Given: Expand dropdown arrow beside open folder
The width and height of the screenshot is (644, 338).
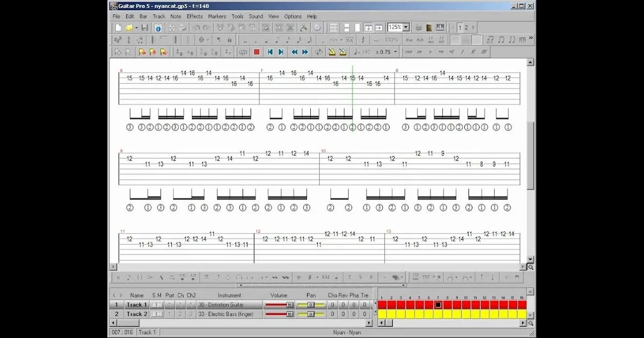Looking at the screenshot, I should (x=136, y=27).
